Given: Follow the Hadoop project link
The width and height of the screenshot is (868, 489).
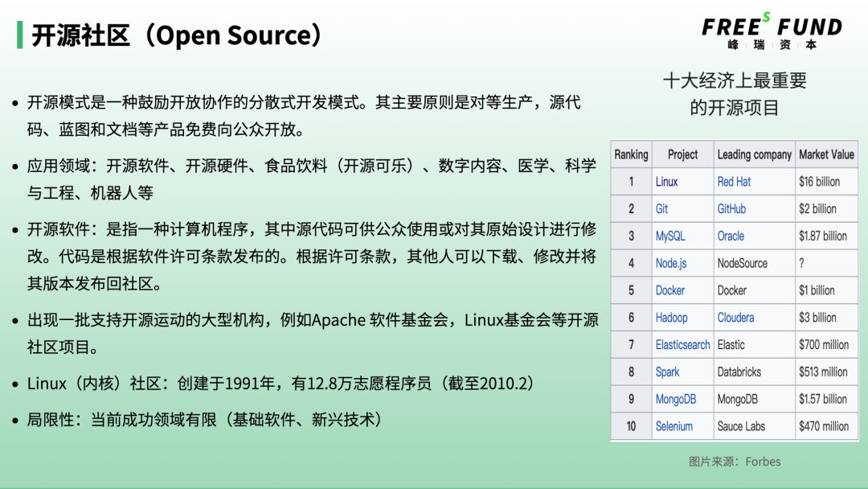Looking at the screenshot, I should coord(671,318).
